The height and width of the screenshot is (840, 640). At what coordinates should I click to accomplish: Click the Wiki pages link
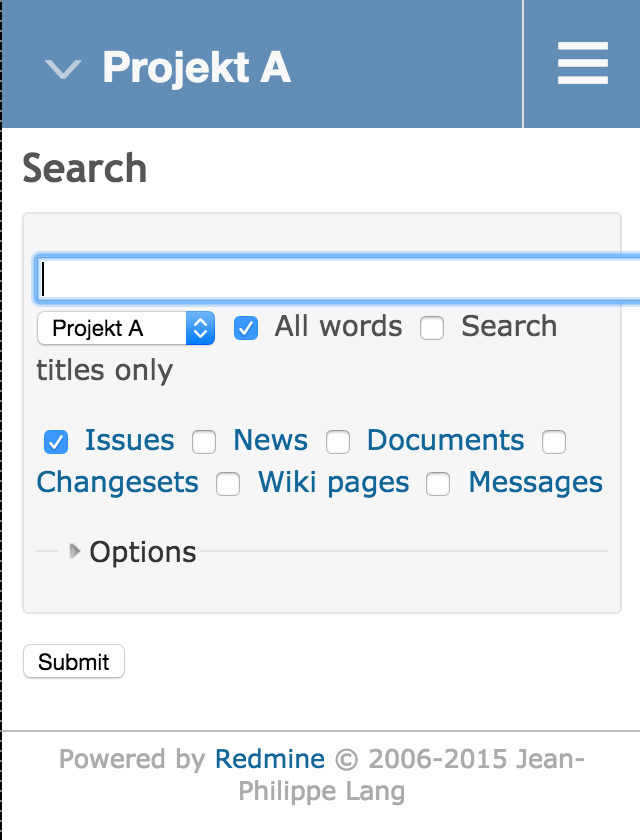[333, 483]
